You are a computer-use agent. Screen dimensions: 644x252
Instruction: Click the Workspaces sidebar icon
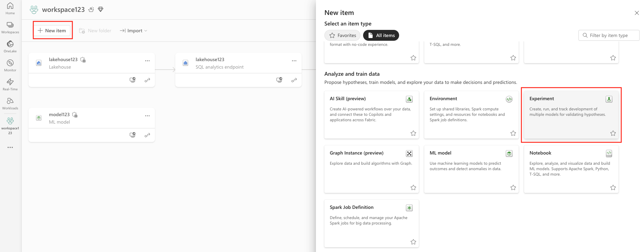10,27
